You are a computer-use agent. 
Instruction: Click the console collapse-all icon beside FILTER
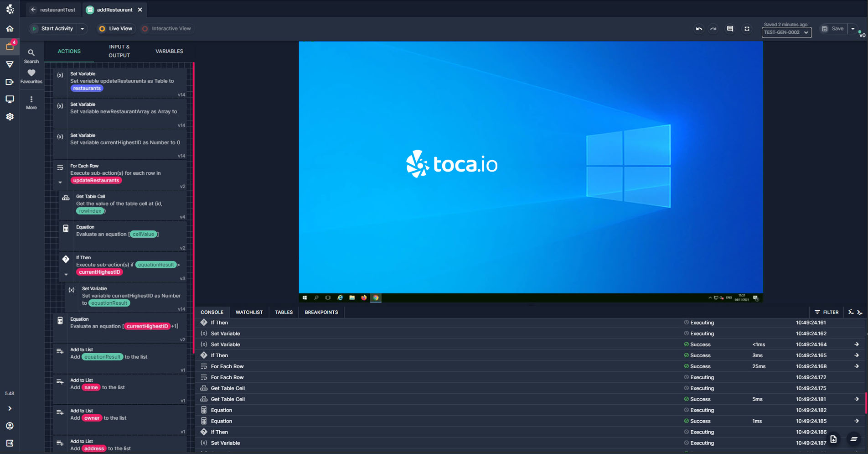851,313
